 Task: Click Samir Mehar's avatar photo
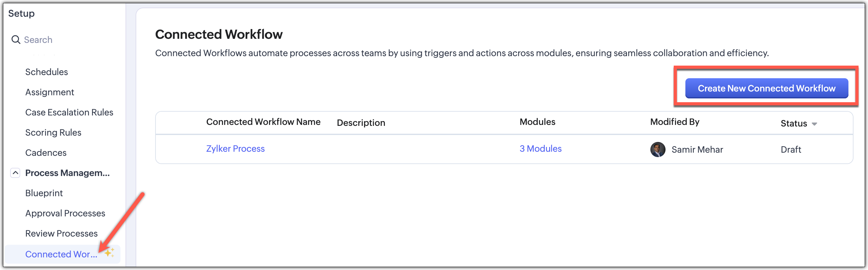click(657, 149)
